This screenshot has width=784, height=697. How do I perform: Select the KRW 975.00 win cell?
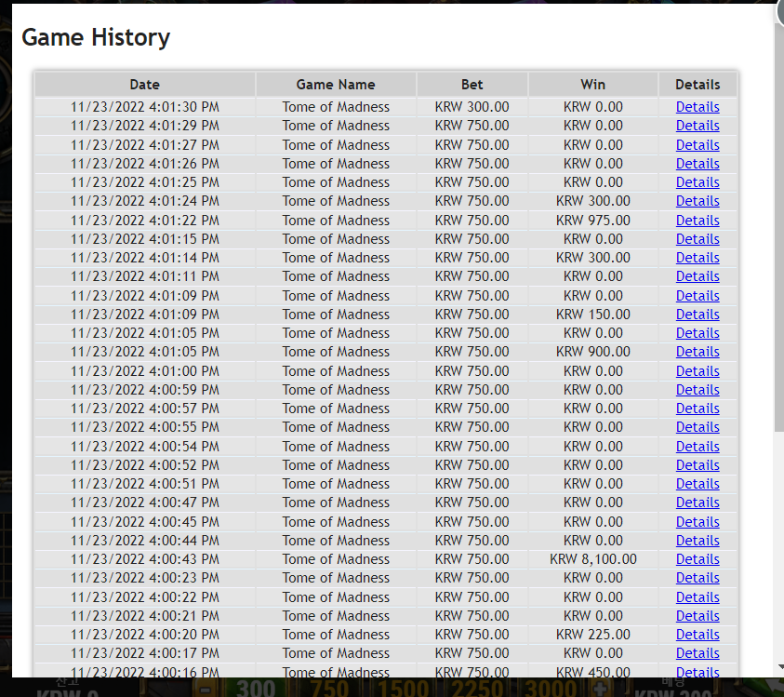(593, 221)
